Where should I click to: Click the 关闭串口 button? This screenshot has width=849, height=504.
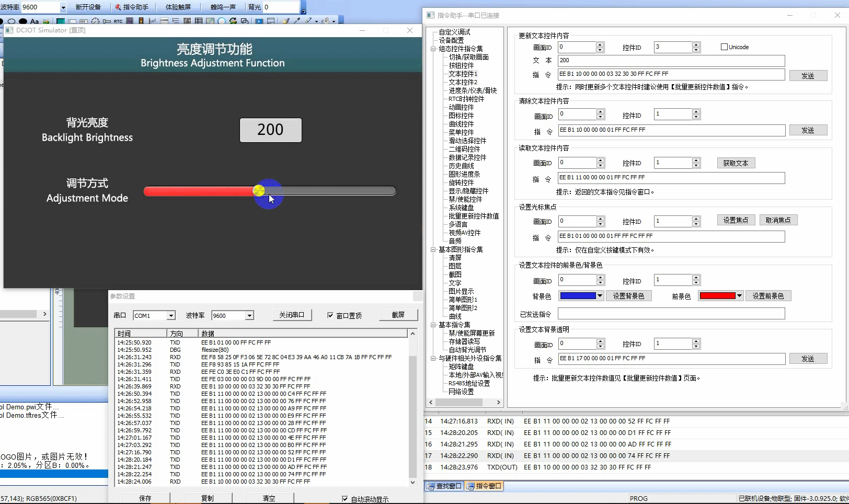pyautogui.click(x=292, y=315)
